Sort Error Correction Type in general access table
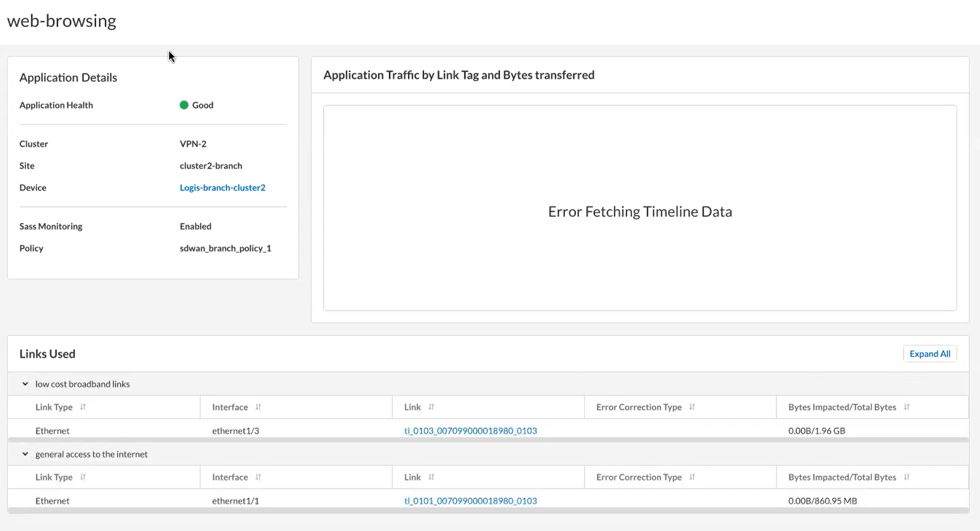The image size is (980, 531). [692, 478]
